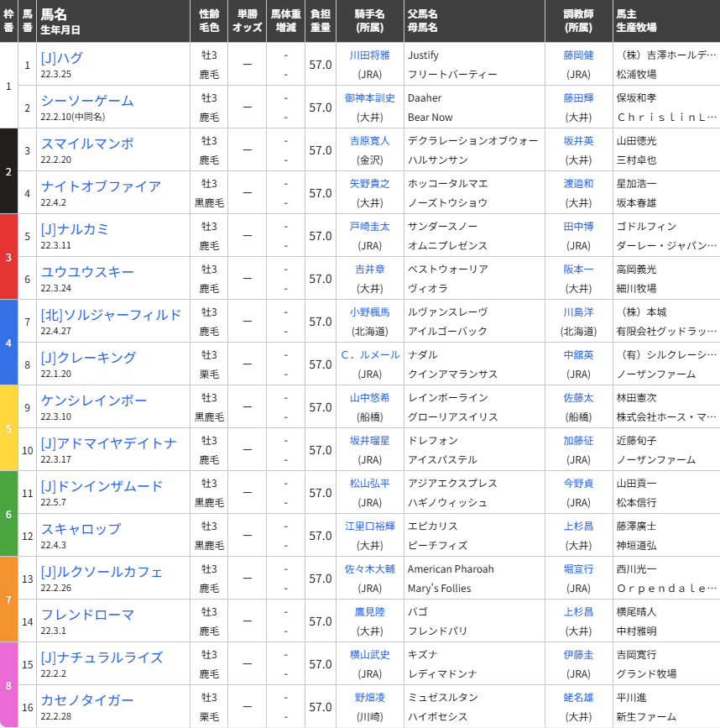Click horse name シーソーゲーム
The height and width of the screenshot is (728, 720).
(x=86, y=101)
